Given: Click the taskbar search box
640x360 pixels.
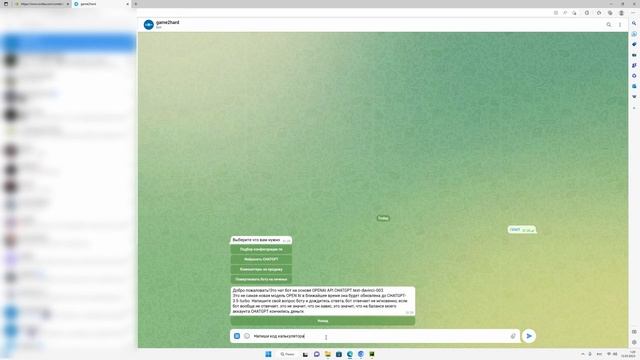Looking at the screenshot, I should [287, 354].
